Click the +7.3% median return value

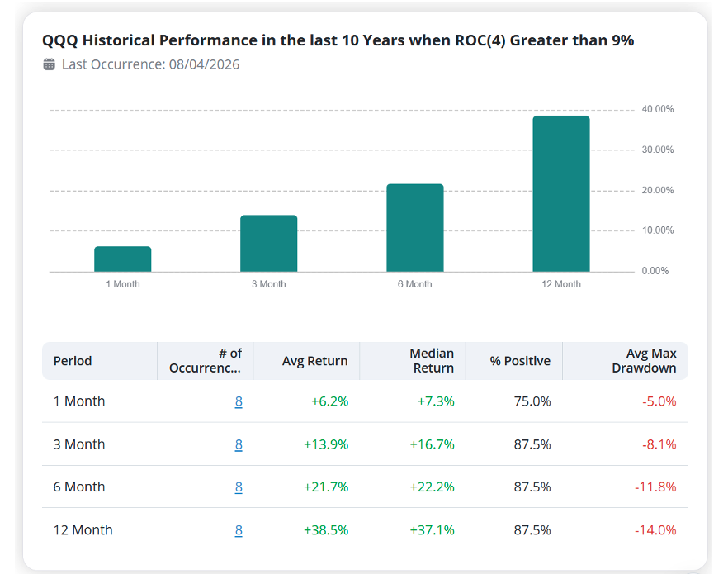(x=436, y=401)
